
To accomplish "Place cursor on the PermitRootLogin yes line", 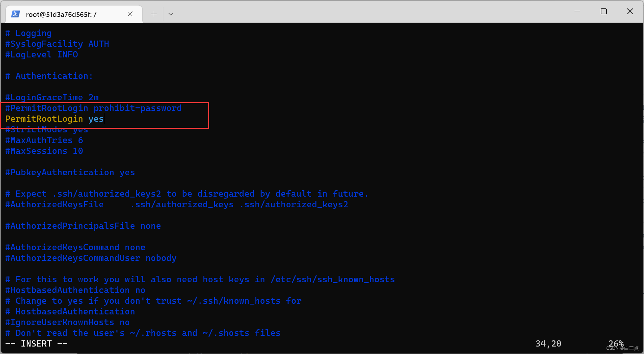I will tap(54, 119).
